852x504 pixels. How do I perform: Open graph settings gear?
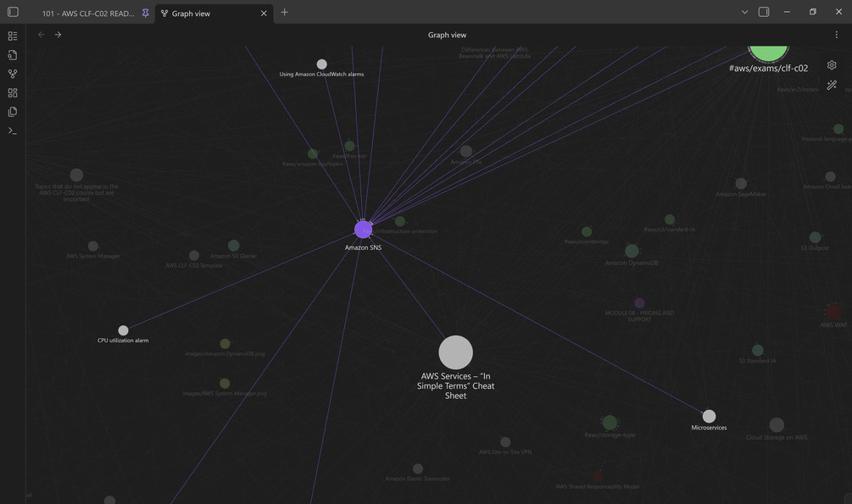click(832, 65)
